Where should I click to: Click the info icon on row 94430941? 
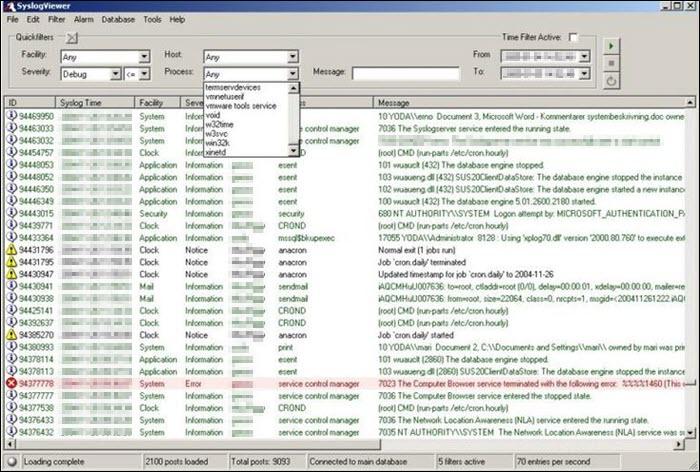point(11,286)
